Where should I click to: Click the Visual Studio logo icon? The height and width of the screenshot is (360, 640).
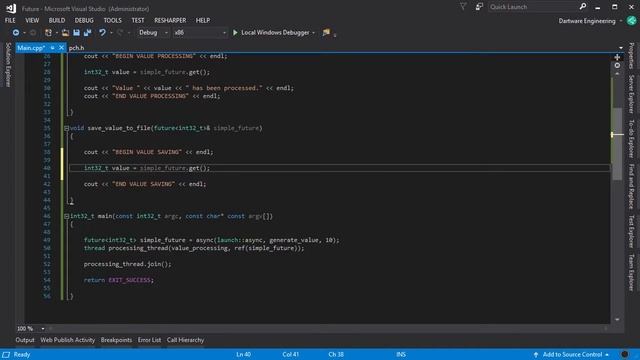[11, 8]
